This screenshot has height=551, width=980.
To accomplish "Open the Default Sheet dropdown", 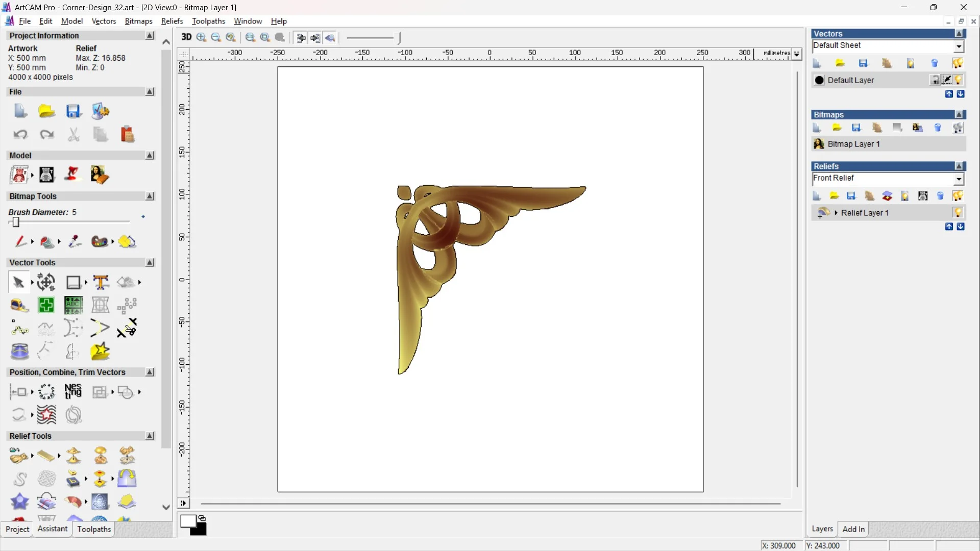I will tap(960, 46).
